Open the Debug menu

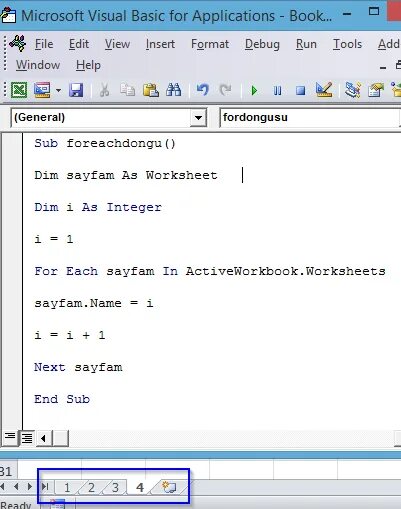(262, 44)
